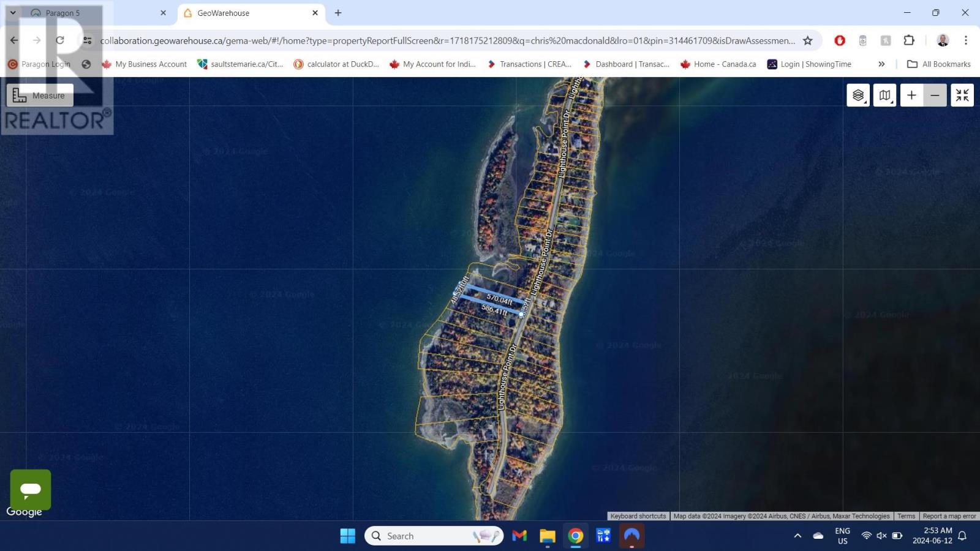Viewport: 980px width, 551px height.
Task: Zoom in on the map
Action: (x=911, y=96)
